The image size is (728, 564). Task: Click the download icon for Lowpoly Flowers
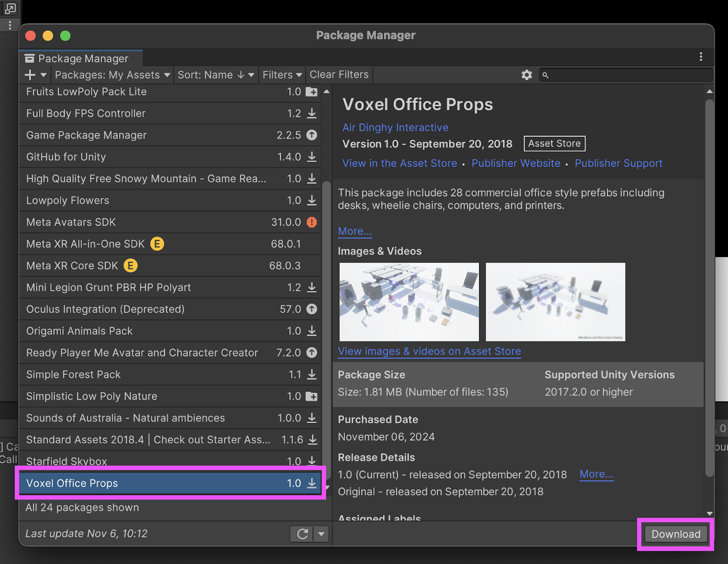click(312, 201)
